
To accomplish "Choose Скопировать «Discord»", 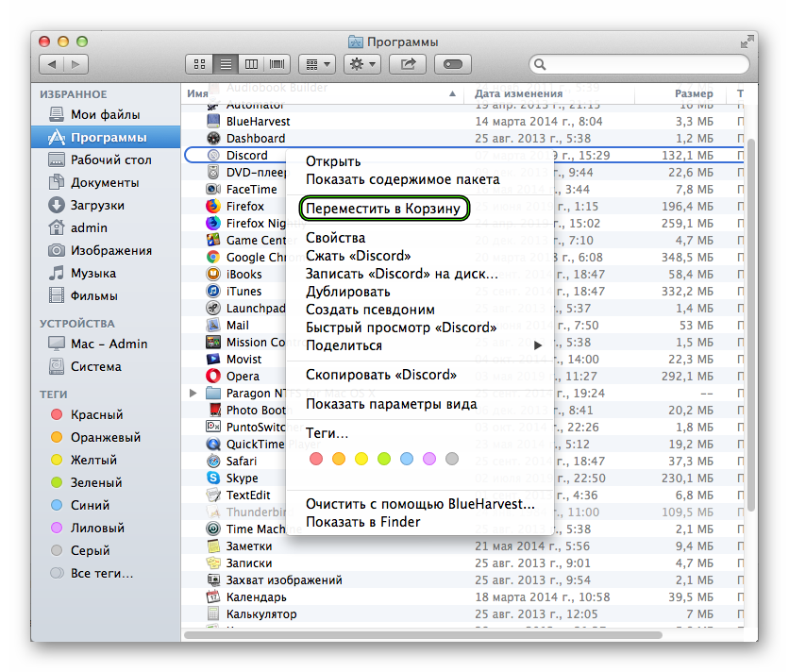I will click(x=420, y=375).
